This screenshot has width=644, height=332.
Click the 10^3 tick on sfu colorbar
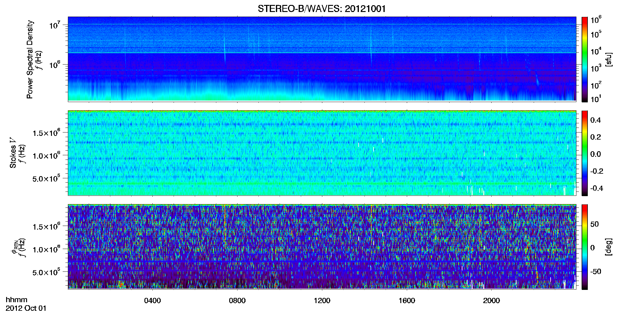click(x=596, y=68)
